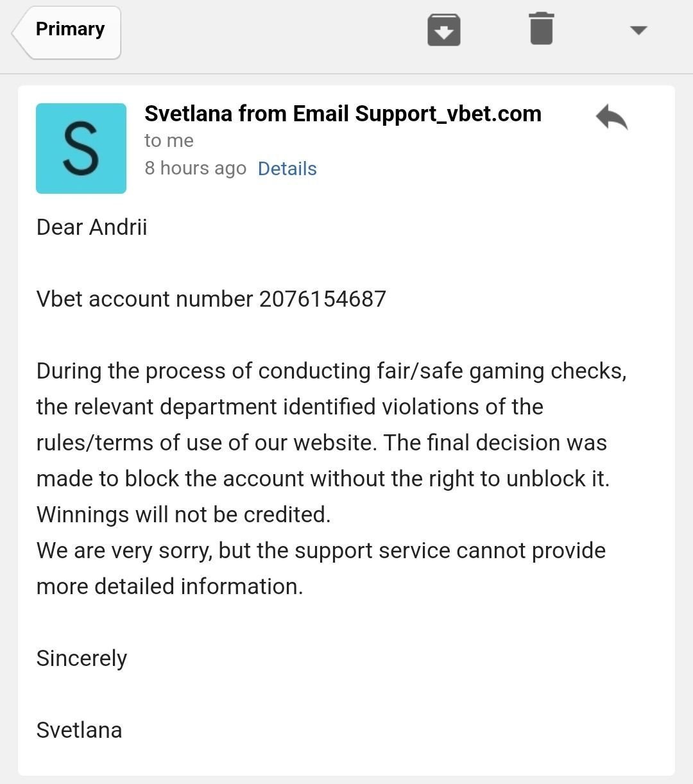Go back to the Primary inbox
The width and height of the screenshot is (693, 784).
tap(66, 32)
